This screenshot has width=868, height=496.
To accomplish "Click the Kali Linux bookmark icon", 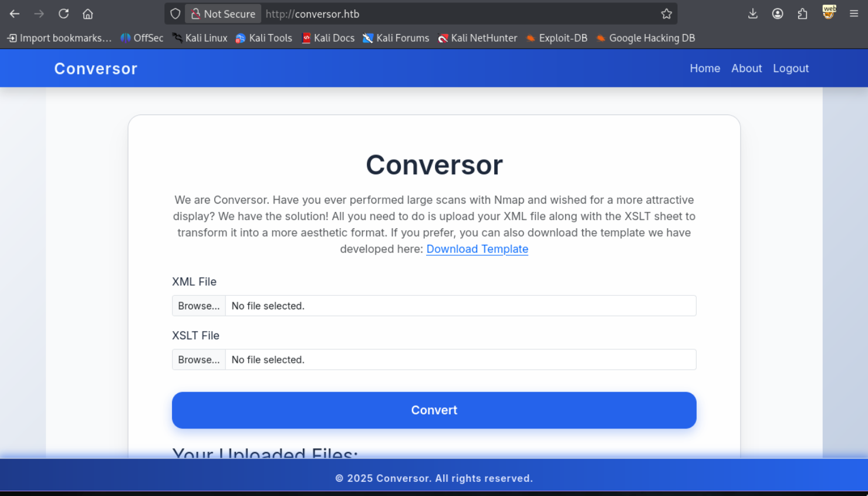I will 178,38.
